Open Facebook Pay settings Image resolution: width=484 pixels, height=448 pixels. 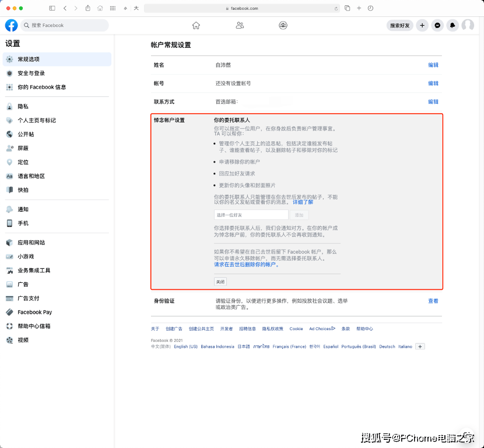57,312
